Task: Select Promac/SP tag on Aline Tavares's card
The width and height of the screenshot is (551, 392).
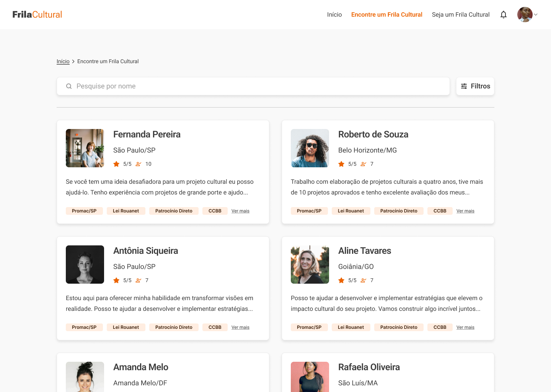Action: (309, 327)
